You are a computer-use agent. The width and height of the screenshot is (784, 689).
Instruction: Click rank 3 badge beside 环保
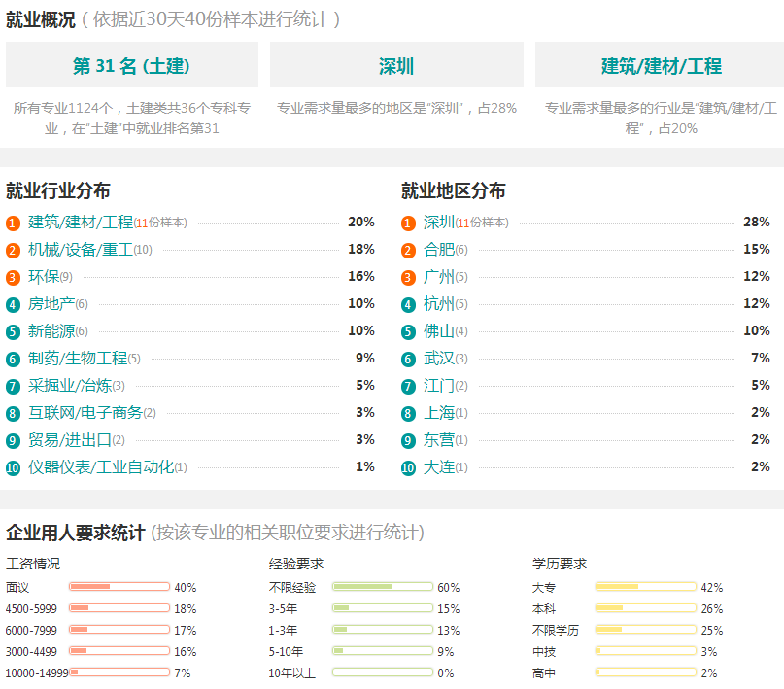pos(13,278)
